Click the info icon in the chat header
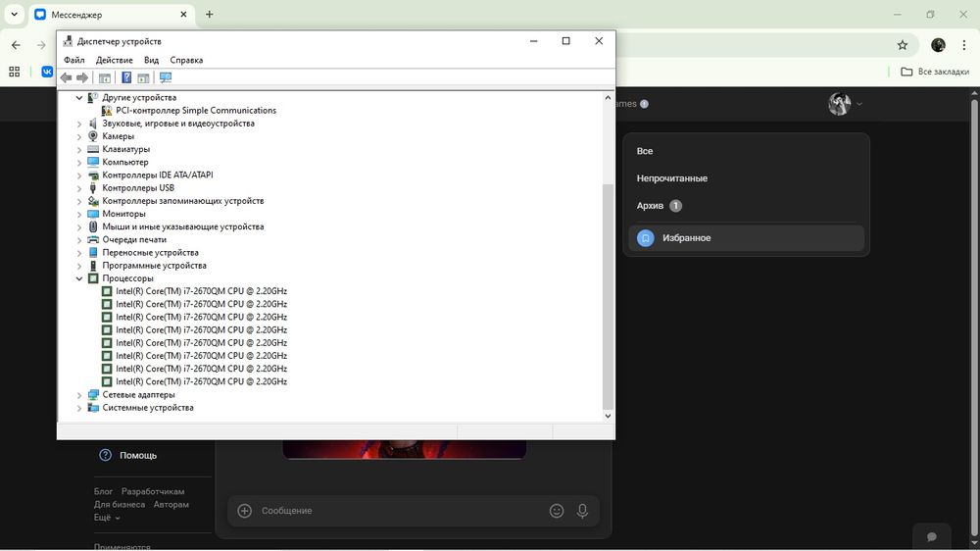Screen dimensions: 980x551 tap(645, 104)
